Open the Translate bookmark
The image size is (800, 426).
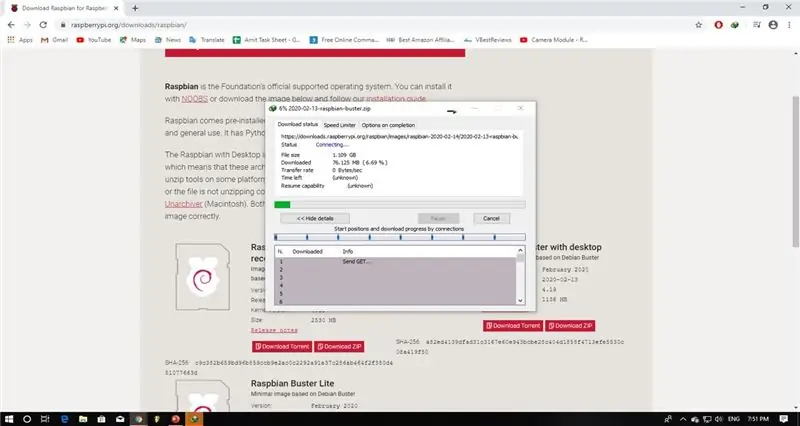(207, 40)
